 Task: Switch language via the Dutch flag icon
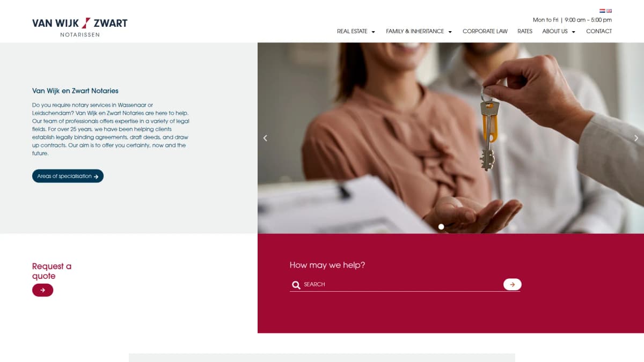pos(602,11)
